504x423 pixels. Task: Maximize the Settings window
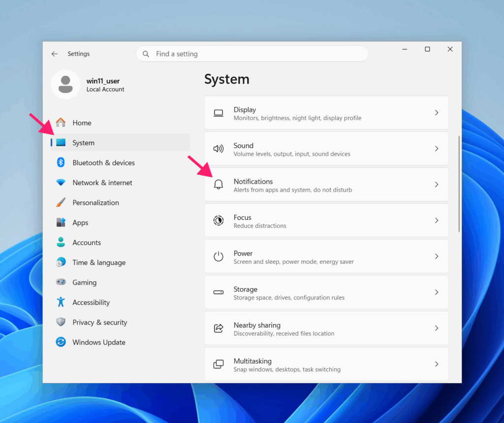(427, 49)
